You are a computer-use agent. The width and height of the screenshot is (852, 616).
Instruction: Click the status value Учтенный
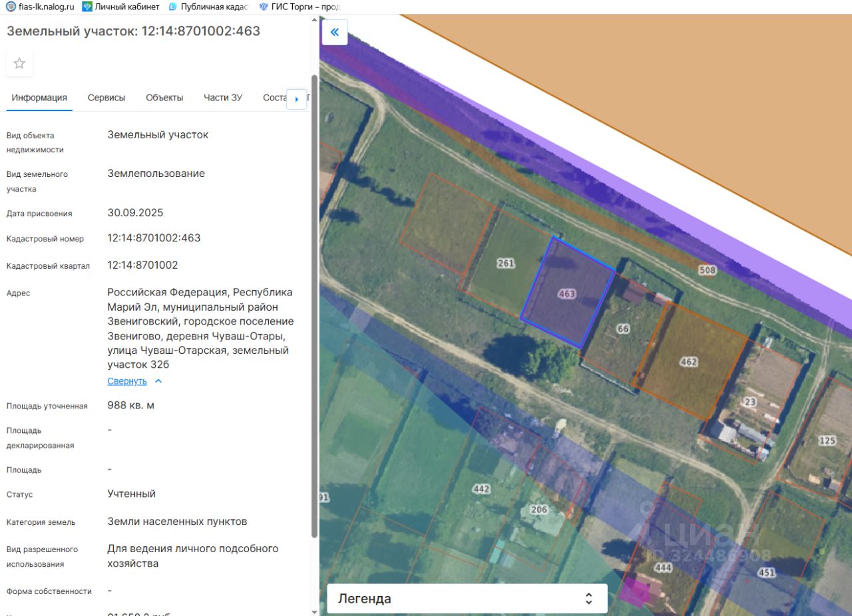pyautogui.click(x=132, y=494)
